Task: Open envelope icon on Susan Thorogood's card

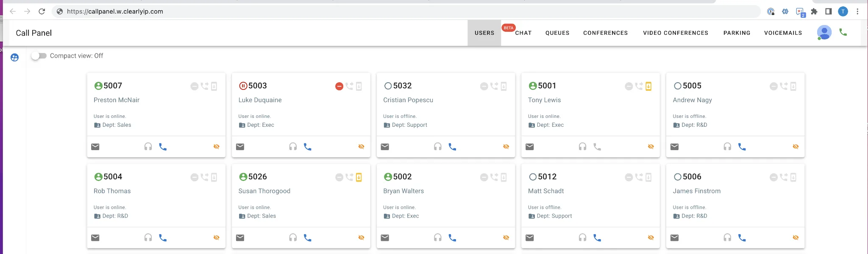Action: tap(240, 238)
